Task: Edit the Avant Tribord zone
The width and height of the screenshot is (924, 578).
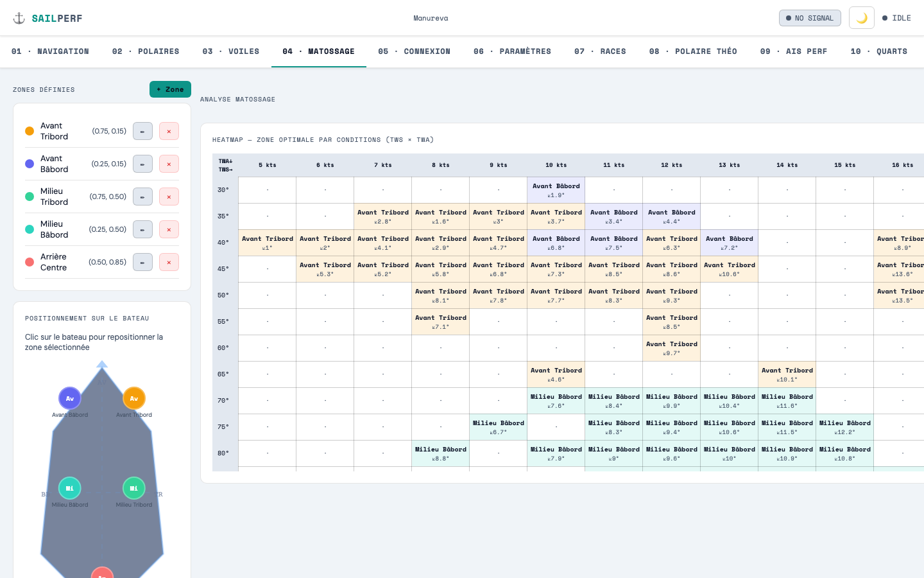Action: (x=142, y=131)
